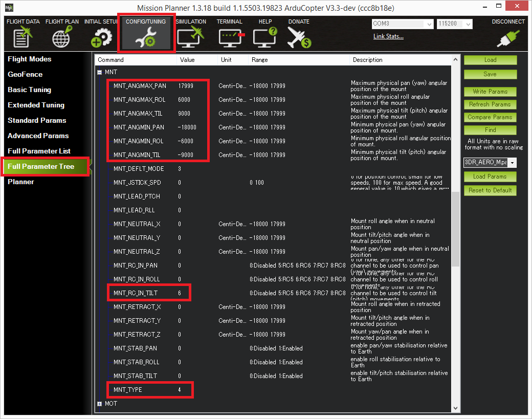Screen dimensions: 532x419
Task: Open the Terminal icon
Action: [x=231, y=38]
